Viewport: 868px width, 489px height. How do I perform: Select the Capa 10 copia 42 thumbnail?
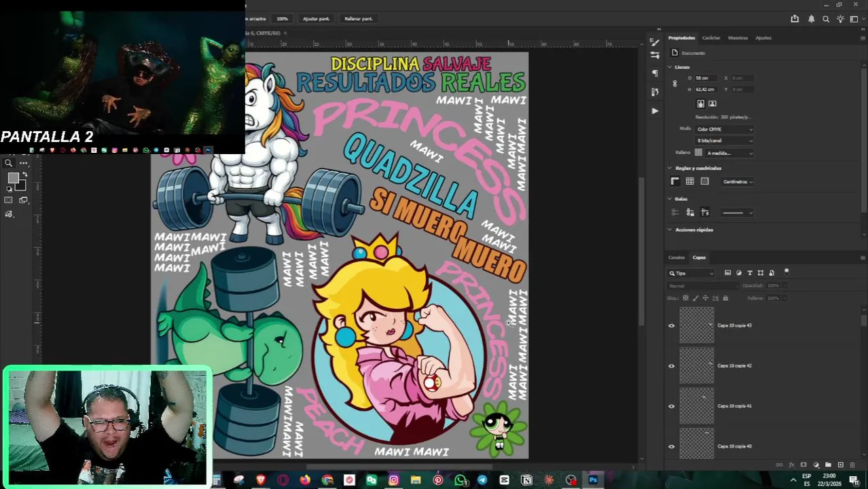coord(697,366)
